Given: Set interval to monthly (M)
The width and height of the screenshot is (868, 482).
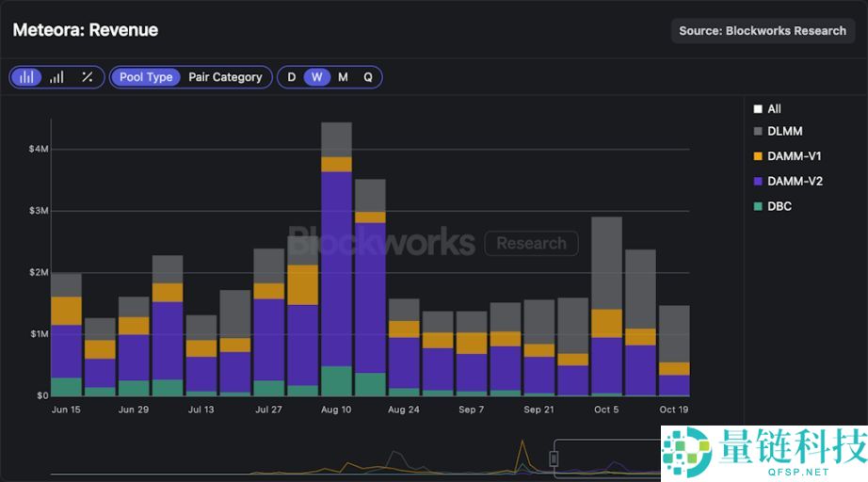Looking at the screenshot, I should pyautogui.click(x=343, y=77).
